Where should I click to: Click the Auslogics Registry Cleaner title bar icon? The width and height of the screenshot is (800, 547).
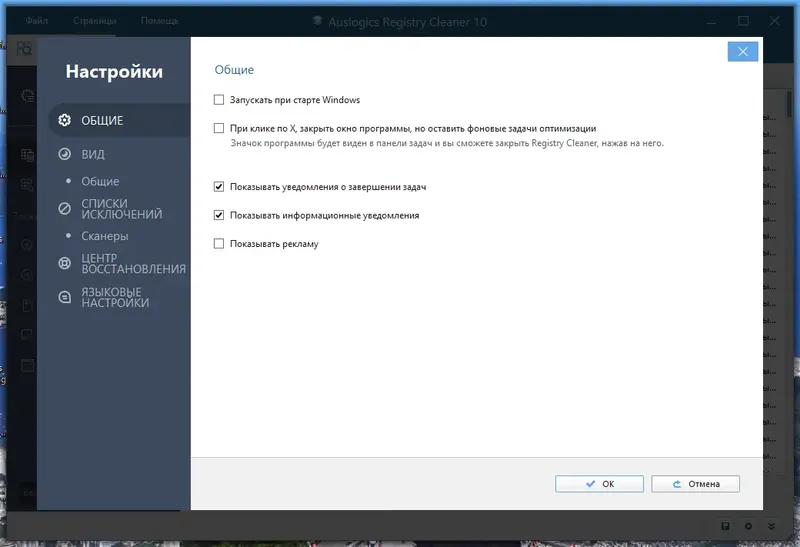point(317,21)
